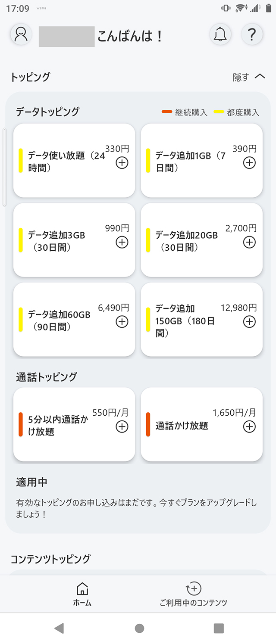Tap plus on データ追加20GB topping
This screenshot has width=276, height=644.
[249, 242]
